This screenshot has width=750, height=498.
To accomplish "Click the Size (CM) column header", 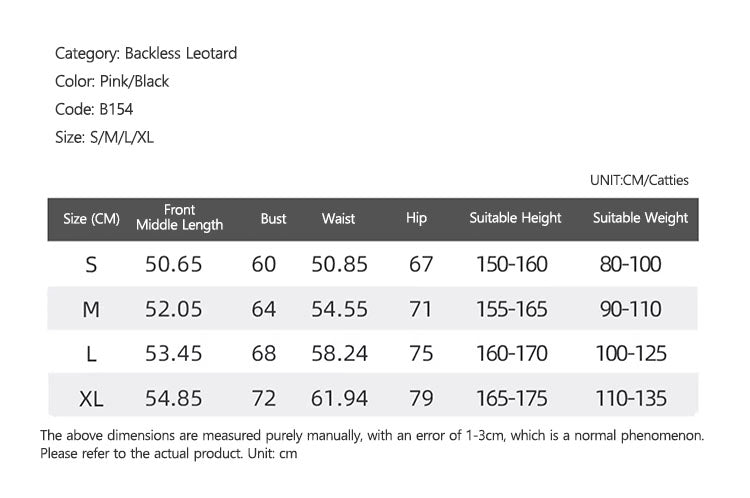I will 91,219.
